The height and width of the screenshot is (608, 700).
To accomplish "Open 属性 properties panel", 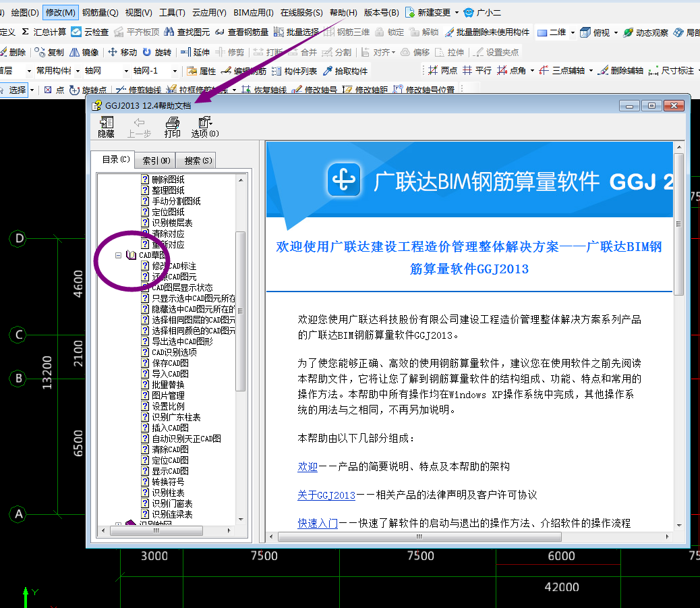I will pyautogui.click(x=202, y=71).
